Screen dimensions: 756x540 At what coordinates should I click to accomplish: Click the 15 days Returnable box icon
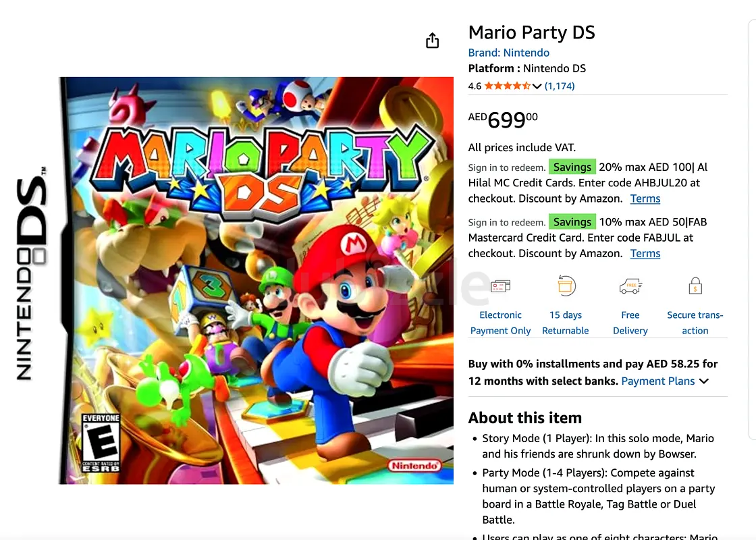(x=566, y=286)
